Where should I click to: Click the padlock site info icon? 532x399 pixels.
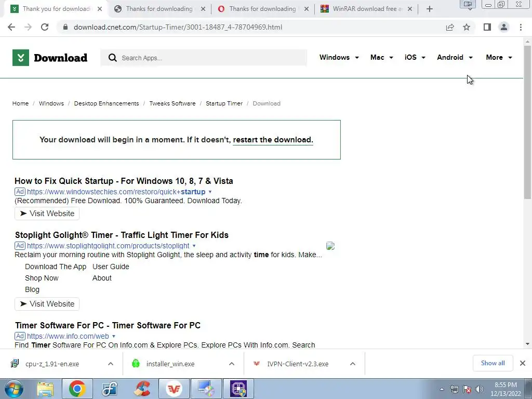66,27
